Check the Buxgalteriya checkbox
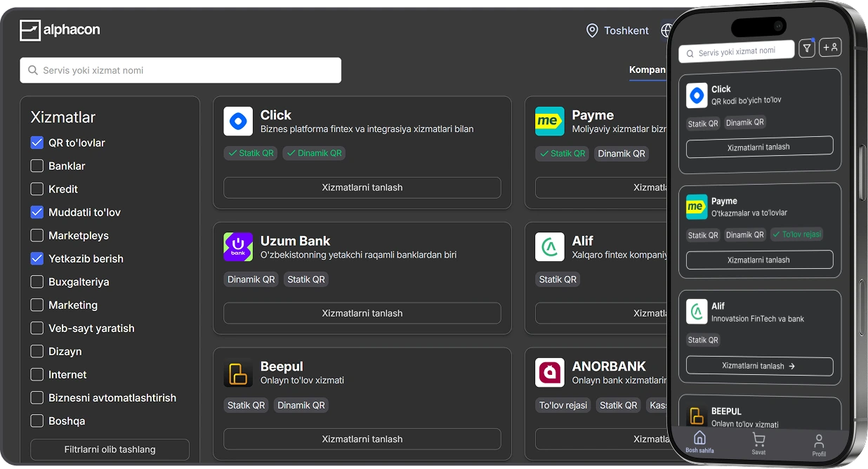Viewport: 868px width, 469px height. [x=37, y=282]
